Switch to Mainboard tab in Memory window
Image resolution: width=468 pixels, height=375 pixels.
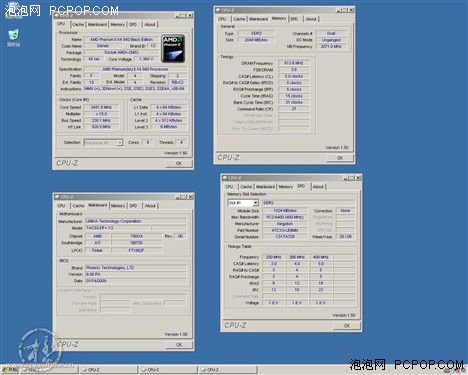258,19
